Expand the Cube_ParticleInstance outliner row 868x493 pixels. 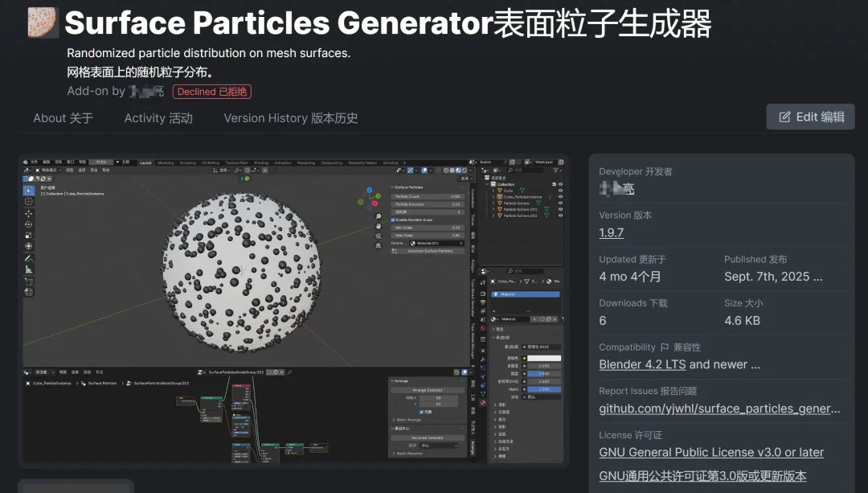tap(493, 197)
